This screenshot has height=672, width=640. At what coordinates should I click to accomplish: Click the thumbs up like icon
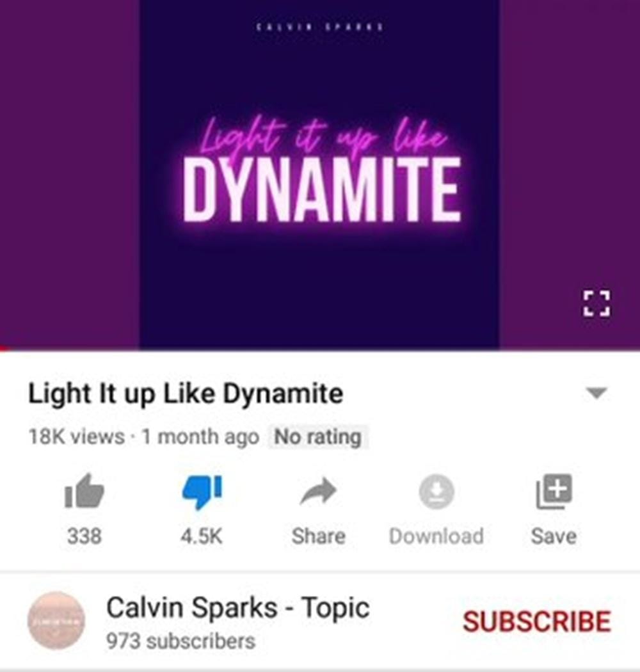tap(84, 491)
